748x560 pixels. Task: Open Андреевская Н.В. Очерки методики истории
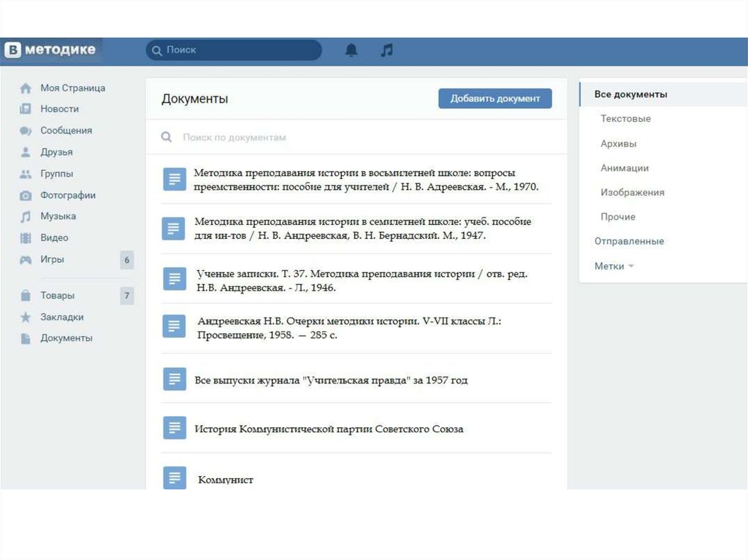[x=349, y=328]
